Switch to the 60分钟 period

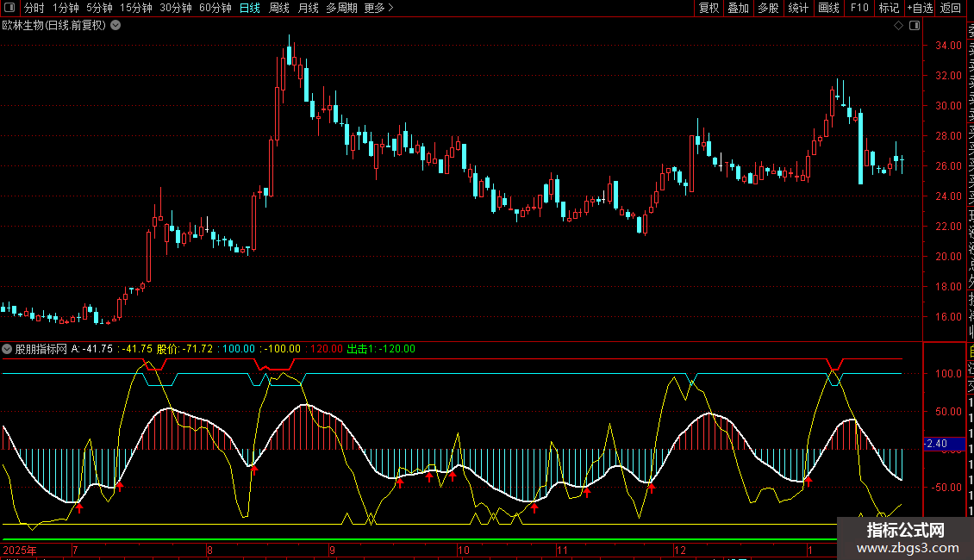[215, 9]
